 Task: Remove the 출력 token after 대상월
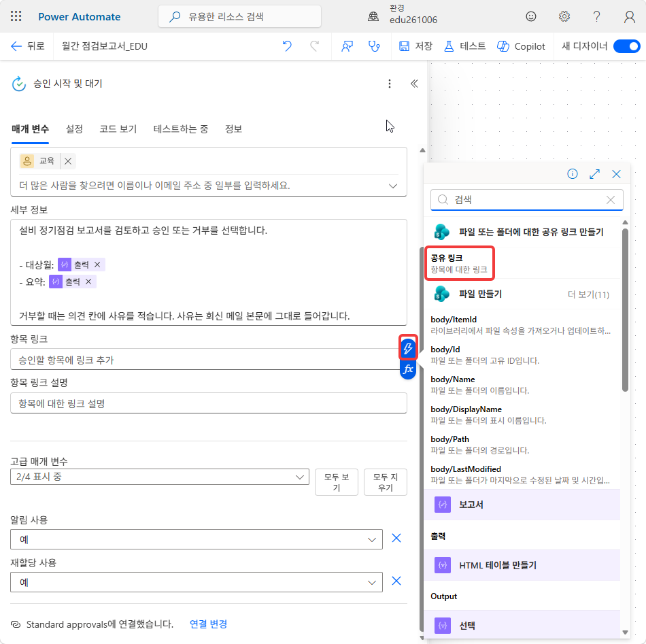pyautogui.click(x=97, y=265)
